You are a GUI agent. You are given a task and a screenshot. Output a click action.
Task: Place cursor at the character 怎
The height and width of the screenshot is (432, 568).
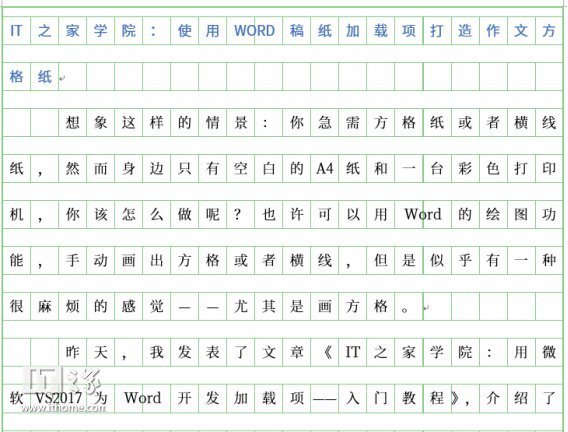point(129,214)
